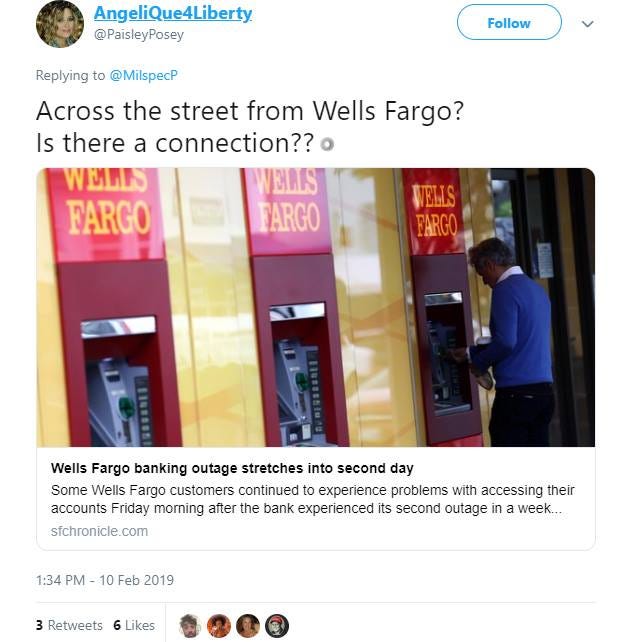The image size is (617, 642).
Task: Click the tweet text about Wells Fargo
Action: tap(250, 127)
